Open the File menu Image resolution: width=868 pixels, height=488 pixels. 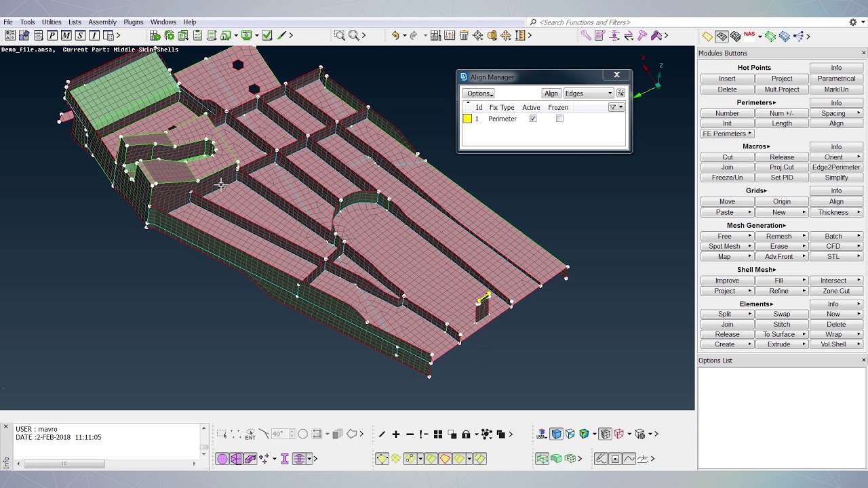click(8, 22)
